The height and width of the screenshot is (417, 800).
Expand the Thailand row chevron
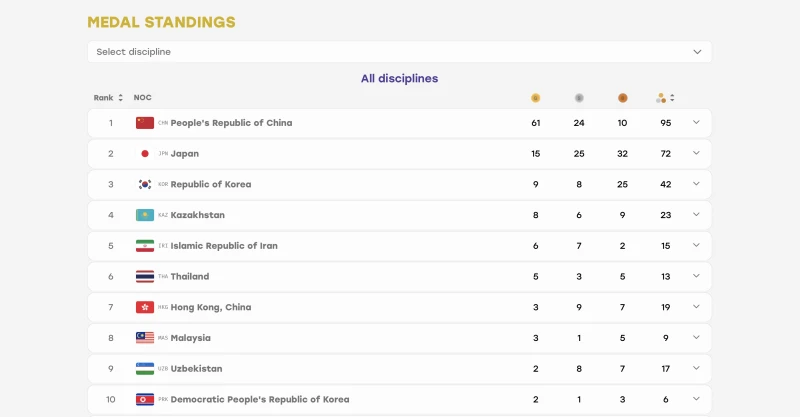coord(696,276)
